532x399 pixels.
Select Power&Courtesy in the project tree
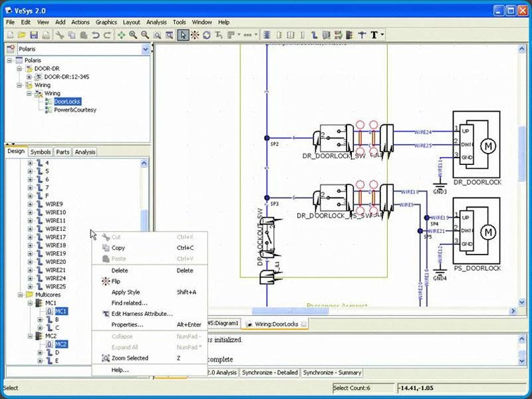(74, 110)
